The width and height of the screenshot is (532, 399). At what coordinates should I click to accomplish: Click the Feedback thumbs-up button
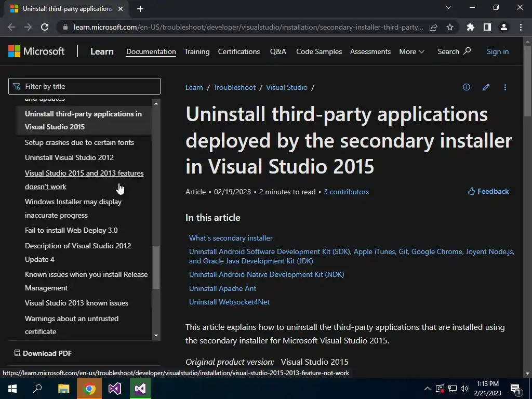point(488,191)
